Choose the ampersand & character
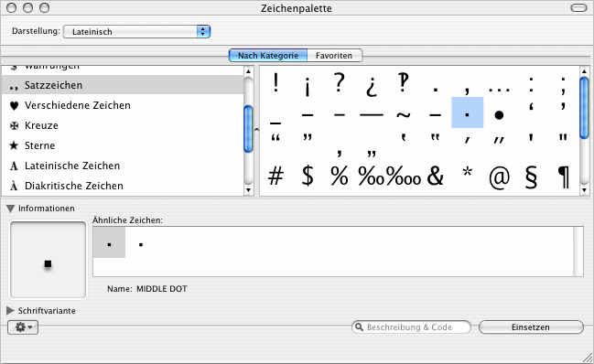 [x=436, y=176]
